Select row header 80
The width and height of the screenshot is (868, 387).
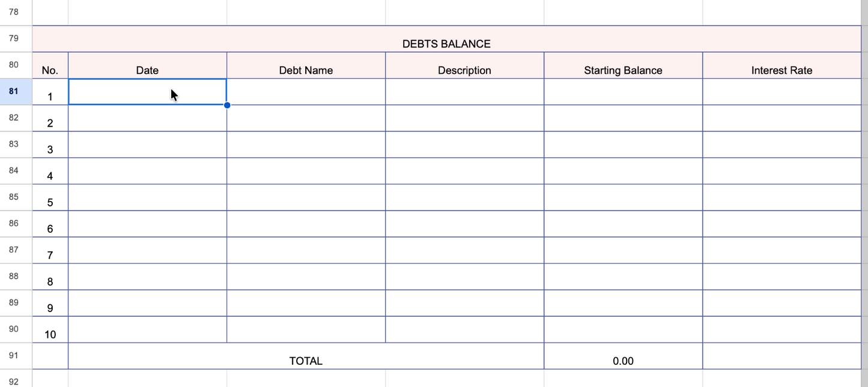click(x=16, y=65)
